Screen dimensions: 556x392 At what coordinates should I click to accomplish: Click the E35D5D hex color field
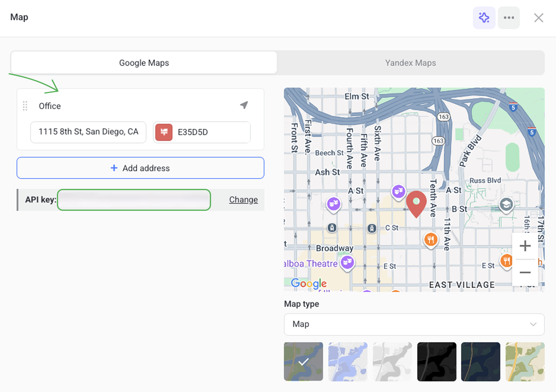[212, 132]
